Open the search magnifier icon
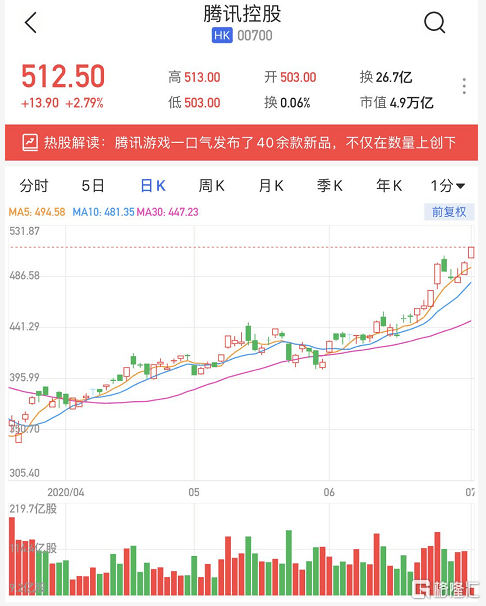Viewport: 486px width, 606px height. tap(435, 22)
